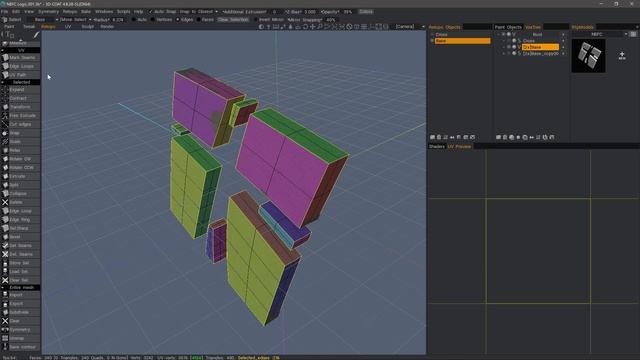Toggle the Invert Mirror checkbox
The image size is (640, 360).
click(256, 20)
